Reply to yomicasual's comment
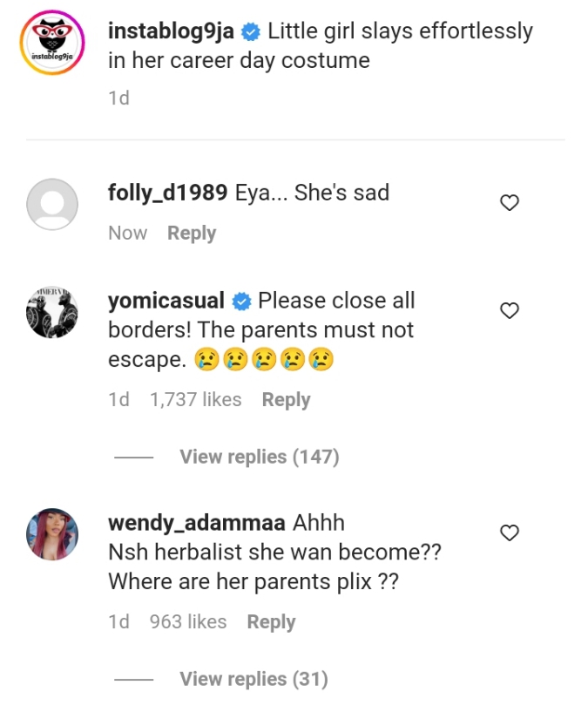The width and height of the screenshot is (588, 712). [x=286, y=400]
